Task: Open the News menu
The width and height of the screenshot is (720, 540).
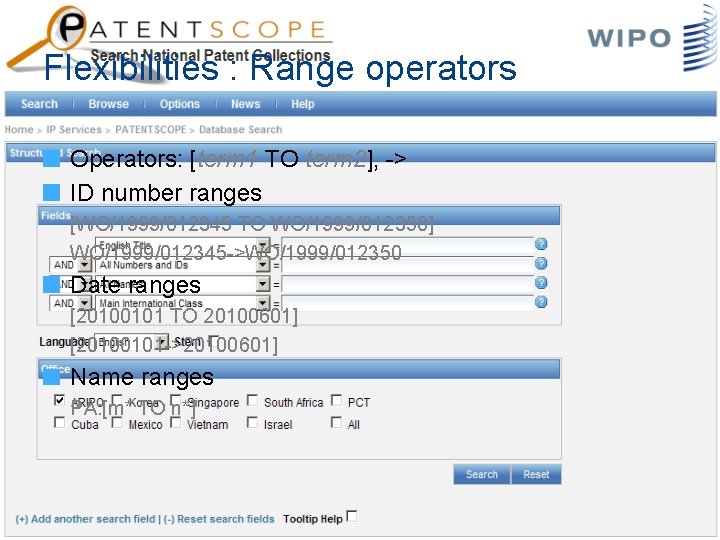Action: click(x=246, y=104)
